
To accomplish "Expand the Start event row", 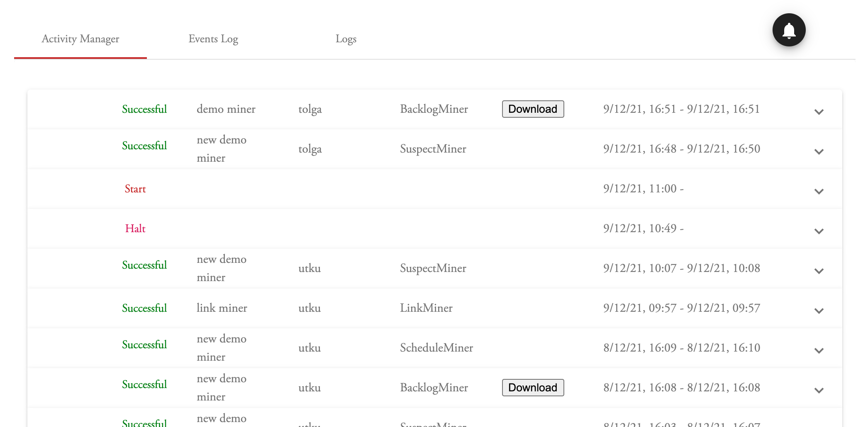I will pos(819,191).
